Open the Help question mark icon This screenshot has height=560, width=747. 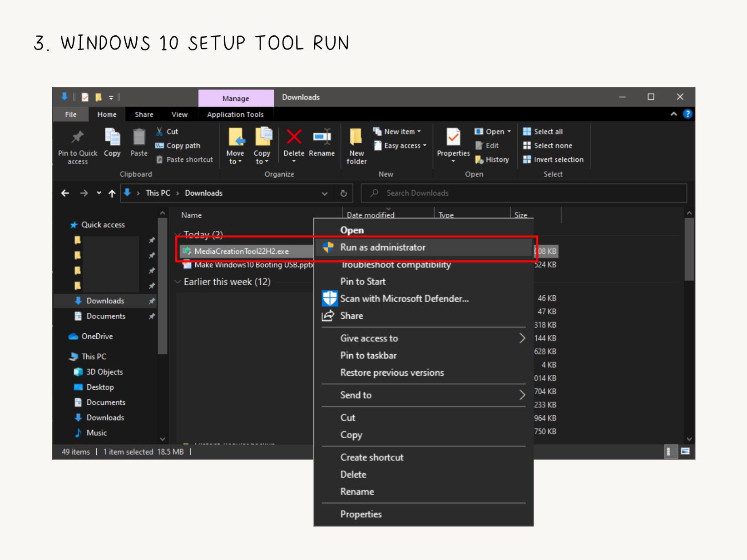[x=688, y=114]
